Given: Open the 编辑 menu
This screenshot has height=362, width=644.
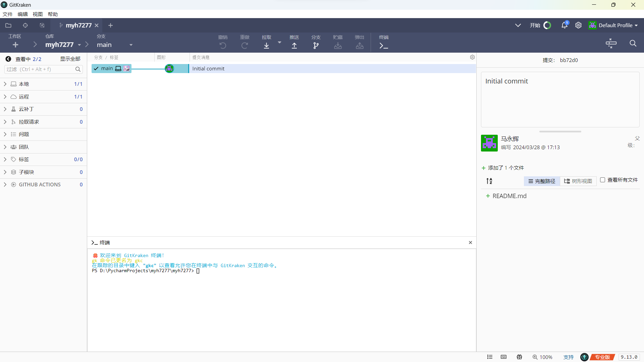Looking at the screenshot, I should click(x=22, y=14).
